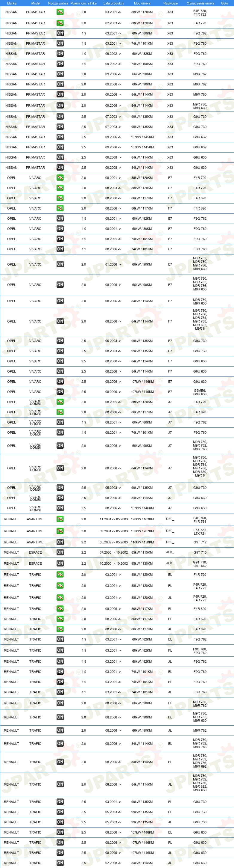Click diesel ON icon in Renault Avantime 2.2 row
The image size is (234, 868).
coord(60,542)
